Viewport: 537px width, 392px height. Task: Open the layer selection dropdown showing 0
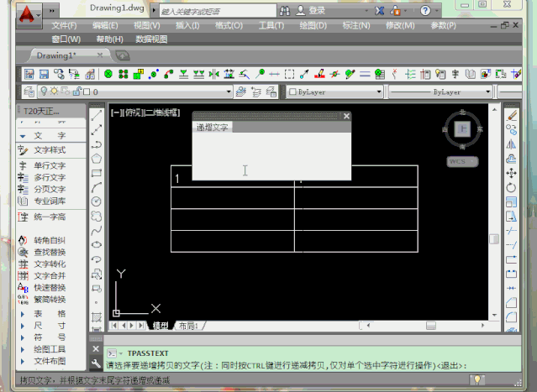(x=135, y=91)
